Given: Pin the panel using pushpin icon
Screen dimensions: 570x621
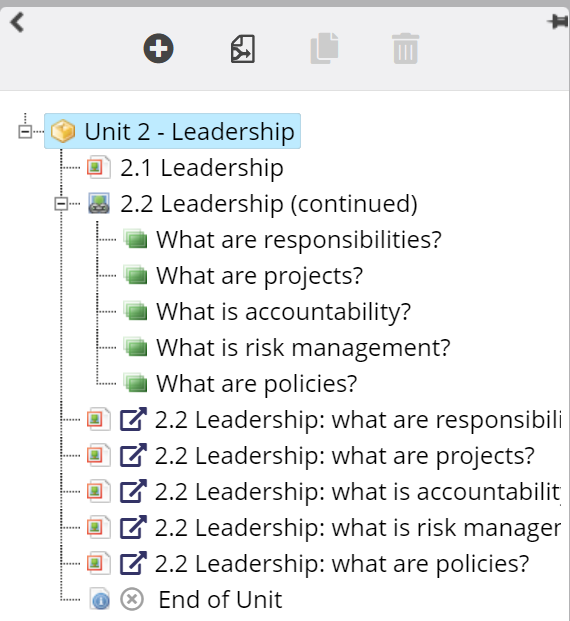Looking at the screenshot, I should pos(558,21).
